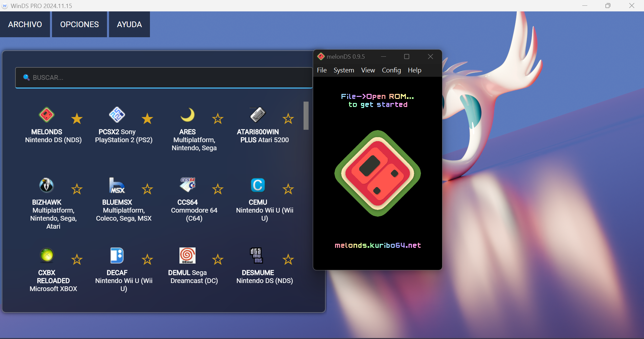
Task: Click the CCS64 Commodore 64 label
Action: tap(194, 210)
